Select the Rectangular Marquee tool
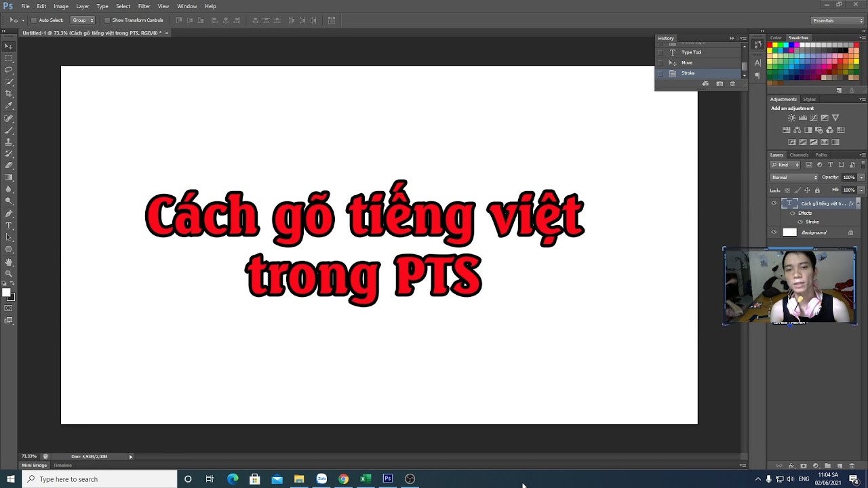The width and height of the screenshot is (868, 488). point(8,58)
